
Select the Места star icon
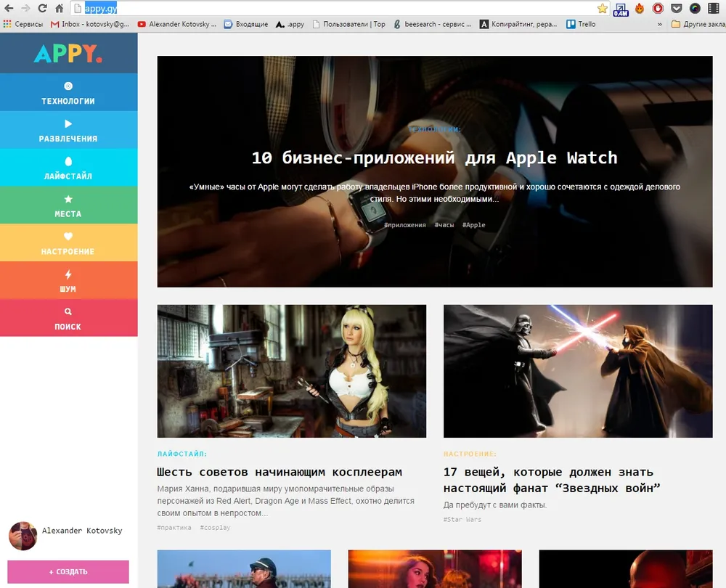pyautogui.click(x=68, y=199)
